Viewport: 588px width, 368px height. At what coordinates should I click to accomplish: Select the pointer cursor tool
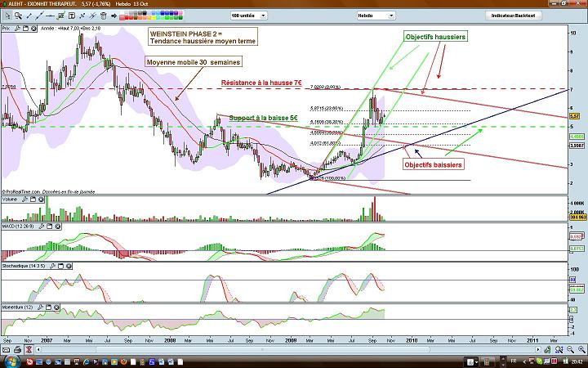[x=7, y=16]
